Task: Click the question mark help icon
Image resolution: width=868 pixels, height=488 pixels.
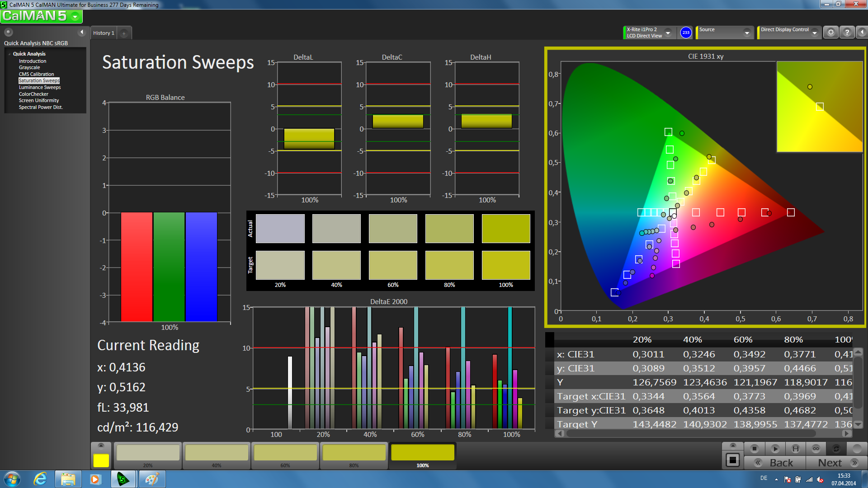Action: [847, 33]
